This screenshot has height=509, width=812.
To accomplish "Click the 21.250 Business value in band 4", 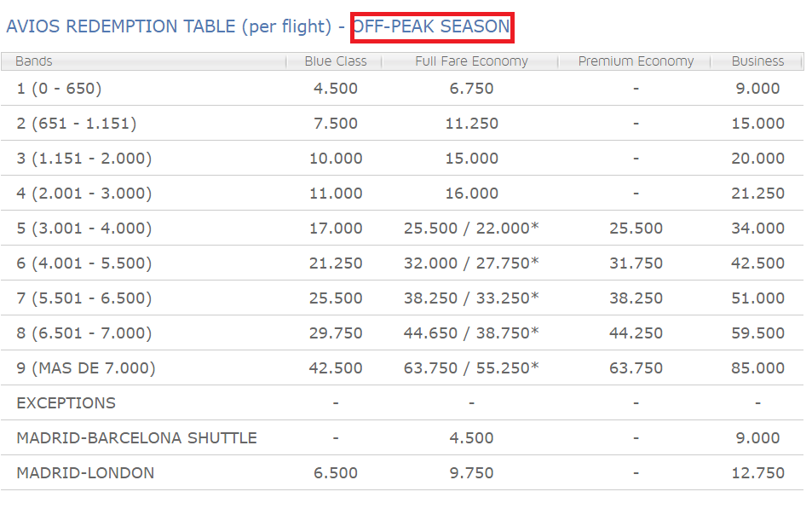I will pos(757,194).
